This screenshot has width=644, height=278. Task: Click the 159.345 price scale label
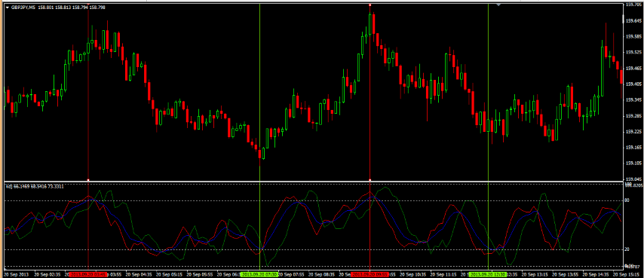tap(633, 100)
